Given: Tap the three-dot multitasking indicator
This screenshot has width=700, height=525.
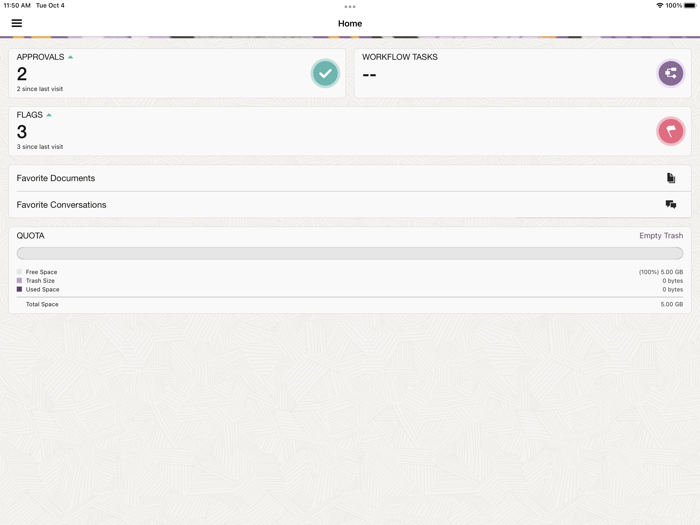Looking at the screenshot, I should (350, 7).
